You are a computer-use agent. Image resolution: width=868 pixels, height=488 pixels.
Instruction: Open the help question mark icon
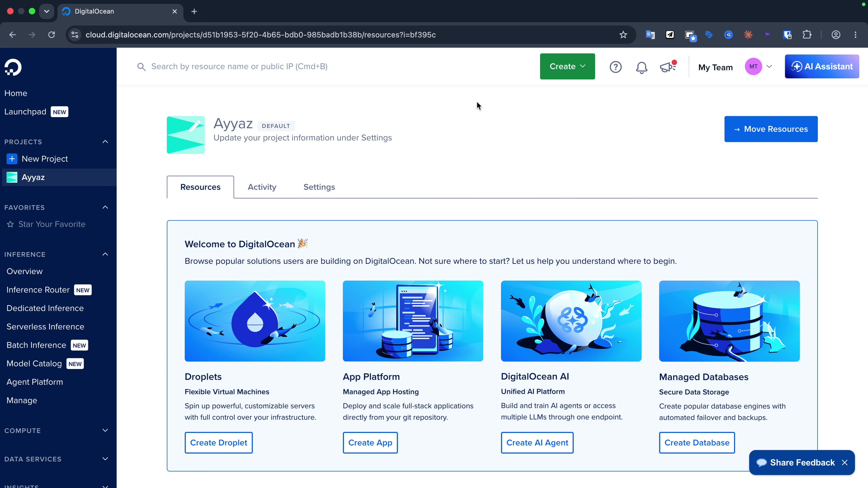pyautogui.click(x=615, y=67)
